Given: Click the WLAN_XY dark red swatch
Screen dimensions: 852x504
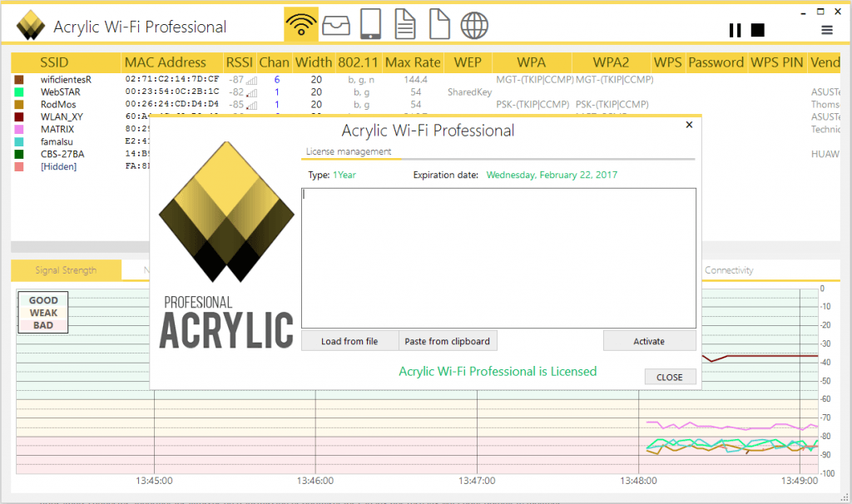Looking at the screenshot, I should (x=19, y=116).
